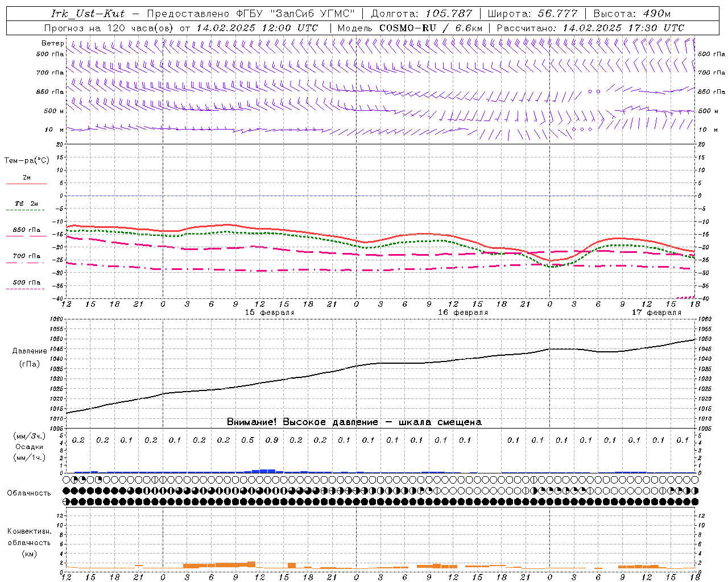Click the Тем-ра(°C) temperature panel label
Screen dimensions: 728x582
27,161
